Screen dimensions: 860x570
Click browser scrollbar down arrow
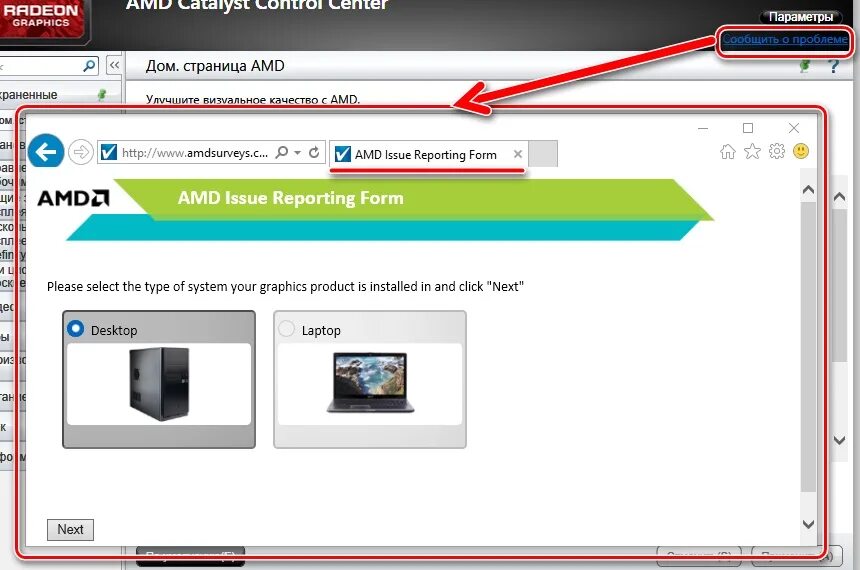(x=808, y=524)
